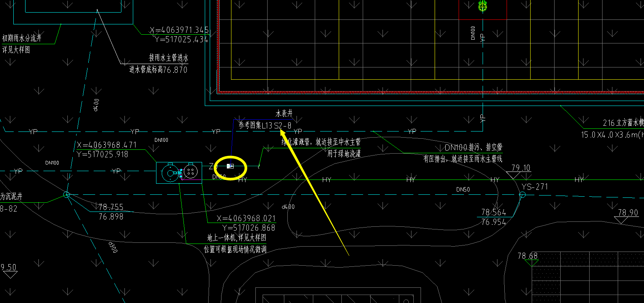Select the green manhole symbol at top
Screen dimensions: 644x303
point(483,6)
